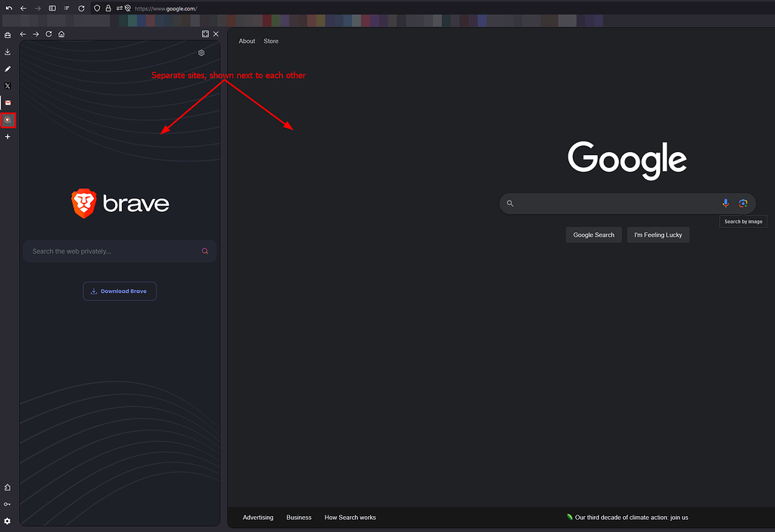The image size is (775, 532).
Task: Expand the web panel to full width
Action: [x=204, y=33]
